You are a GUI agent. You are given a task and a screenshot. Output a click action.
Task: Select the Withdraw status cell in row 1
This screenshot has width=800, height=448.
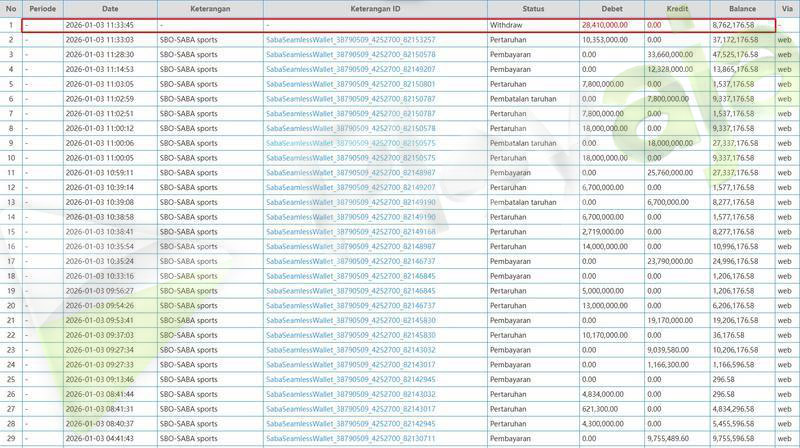(x=506, y=23)
